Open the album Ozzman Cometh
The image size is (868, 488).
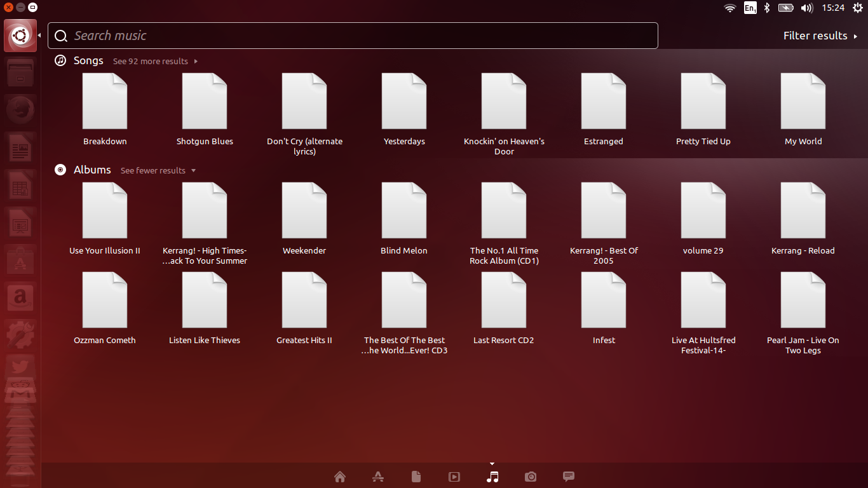pyautogui.click(x=105, y=308)
